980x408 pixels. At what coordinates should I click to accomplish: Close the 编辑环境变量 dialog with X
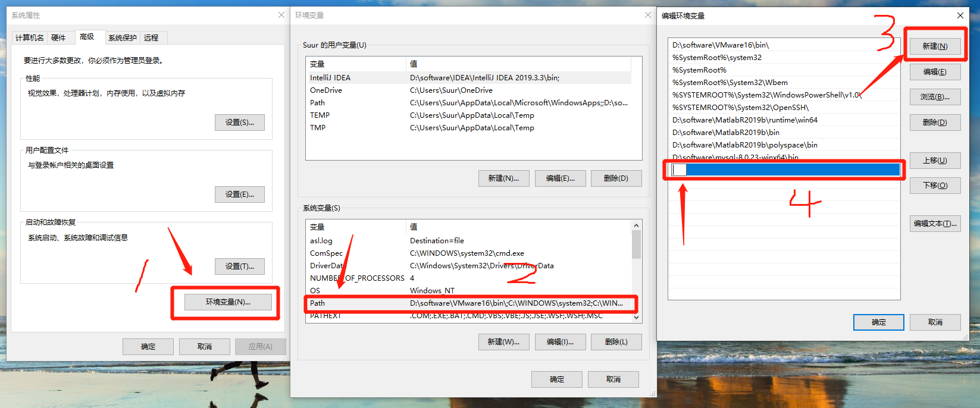pyautogui.click(x=960, y=15)
